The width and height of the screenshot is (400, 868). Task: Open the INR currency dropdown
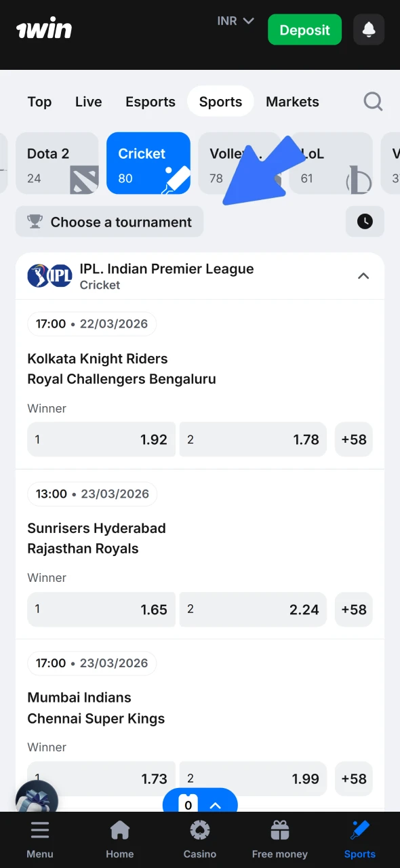coord(235,21)
